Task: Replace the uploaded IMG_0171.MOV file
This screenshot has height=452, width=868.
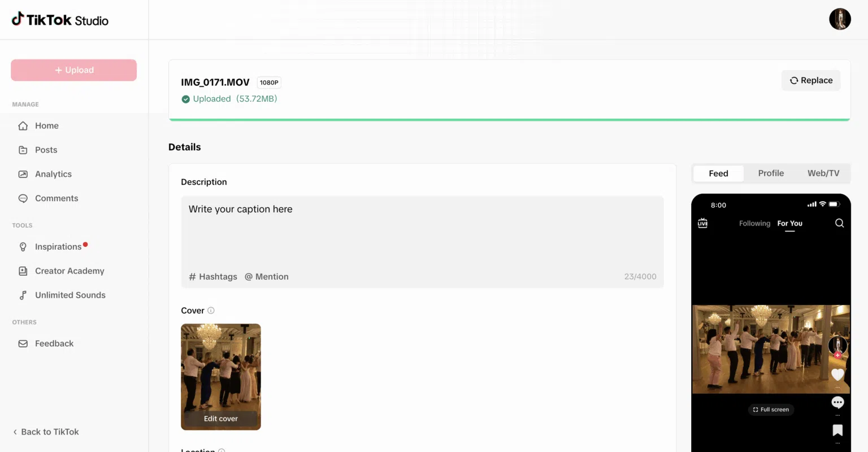Action: pyautogui.click(x=810, y=80)
